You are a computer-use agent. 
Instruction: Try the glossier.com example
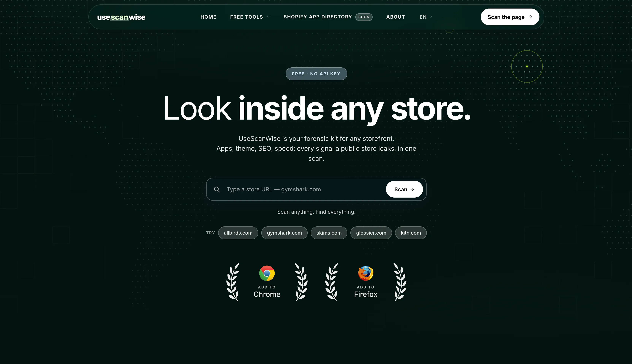click(371, 233)
